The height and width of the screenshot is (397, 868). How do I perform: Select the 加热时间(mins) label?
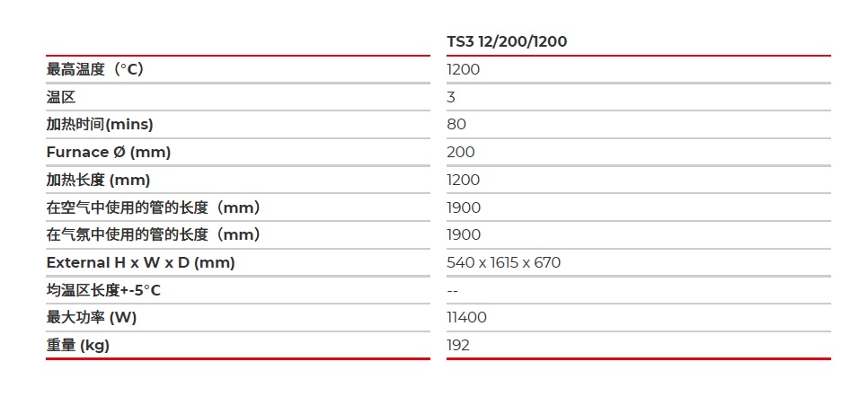100,125
